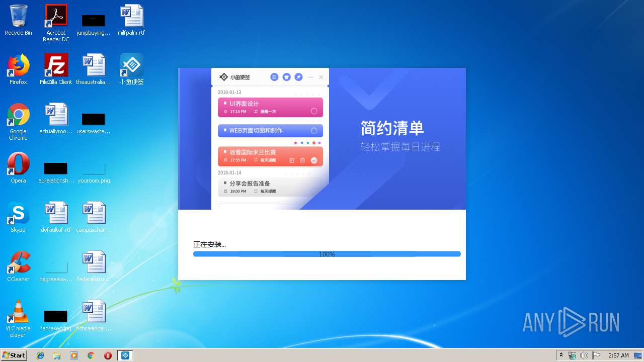Select the milfpalm.rtf document

click(131, 20)
